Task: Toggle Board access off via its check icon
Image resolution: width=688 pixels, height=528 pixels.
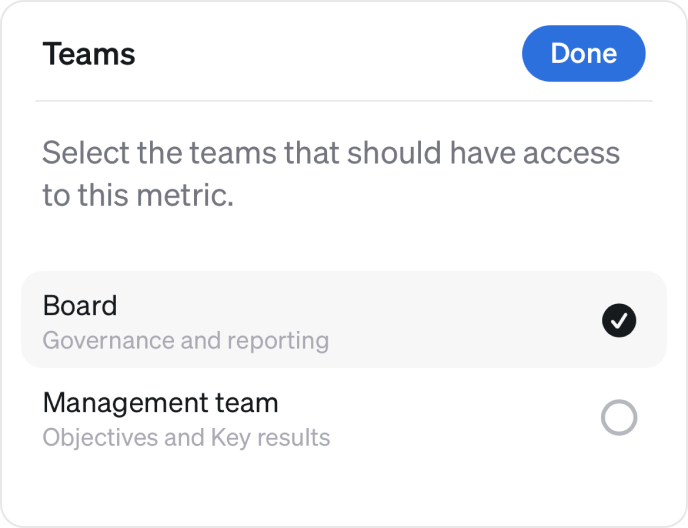Action: tap(619, 320)
